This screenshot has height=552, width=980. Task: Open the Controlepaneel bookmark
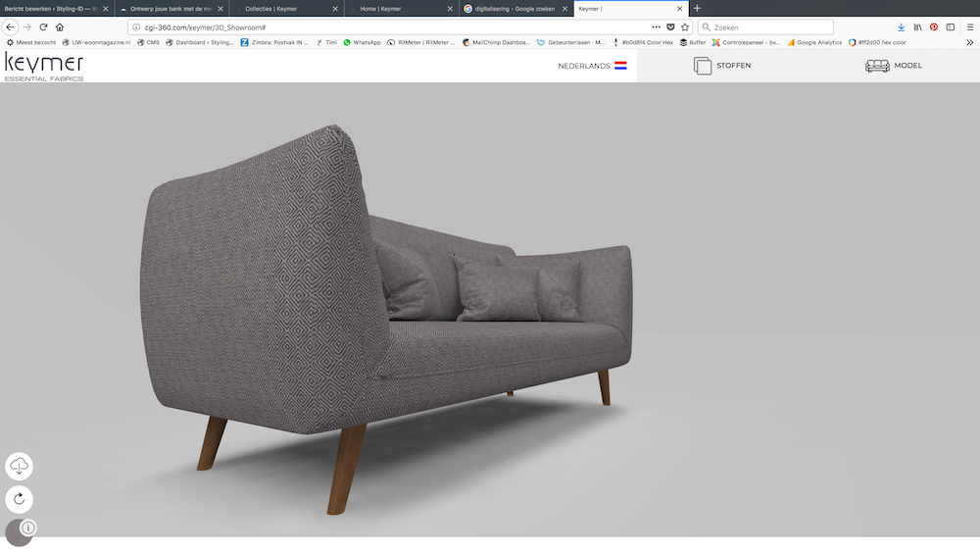(746, 42)
